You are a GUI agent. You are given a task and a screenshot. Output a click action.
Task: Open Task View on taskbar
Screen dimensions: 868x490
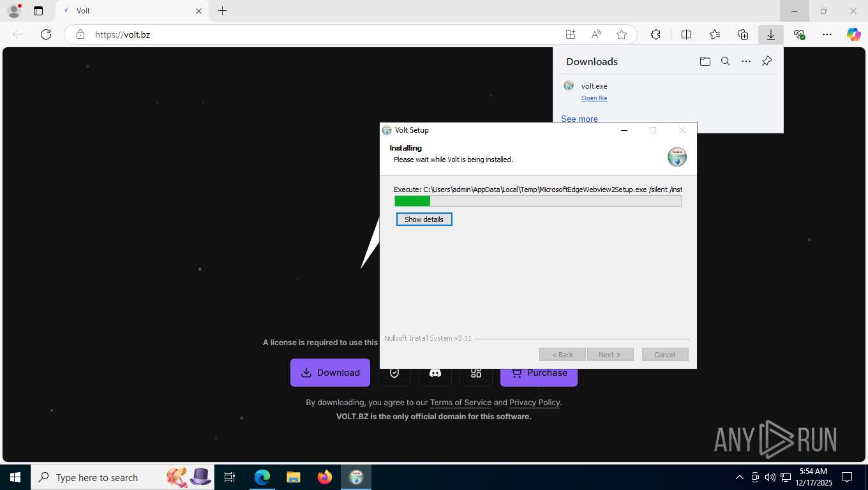(230, 477)
